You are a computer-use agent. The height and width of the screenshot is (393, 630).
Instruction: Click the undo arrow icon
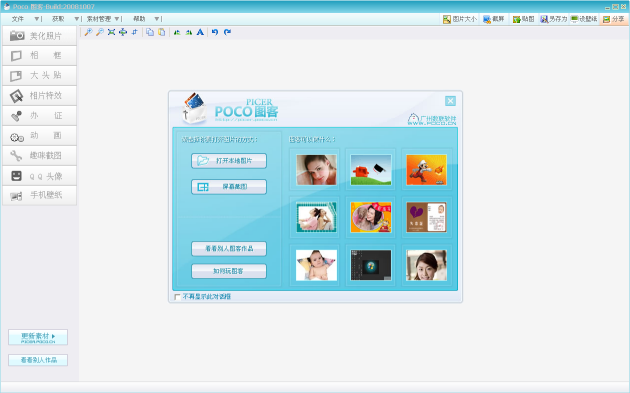[x=215, y=32]
